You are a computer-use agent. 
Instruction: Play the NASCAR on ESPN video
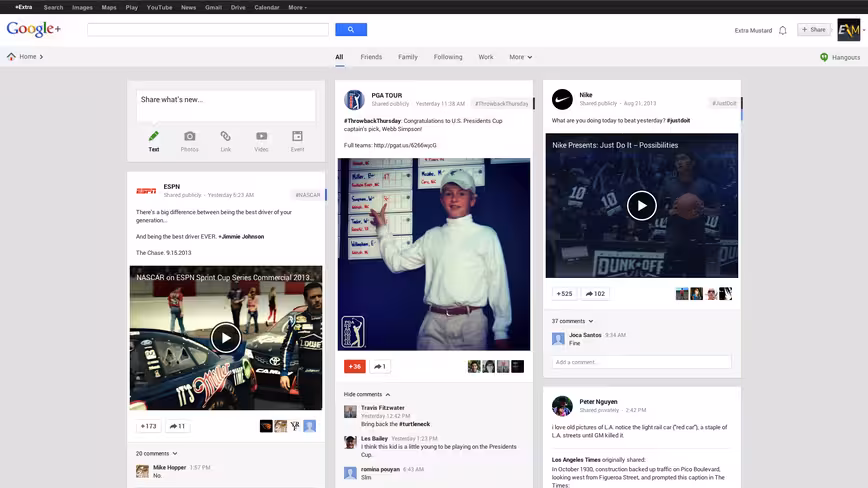(x=225, y=338)
